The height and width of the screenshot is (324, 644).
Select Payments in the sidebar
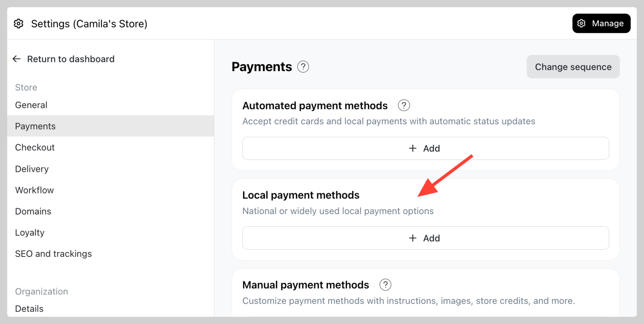tap(110, 126)
